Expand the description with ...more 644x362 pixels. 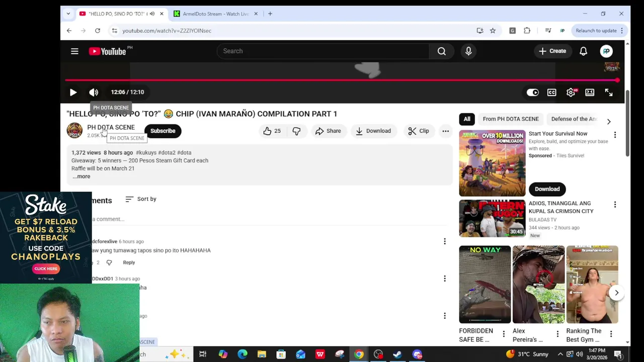pos(81,176)
